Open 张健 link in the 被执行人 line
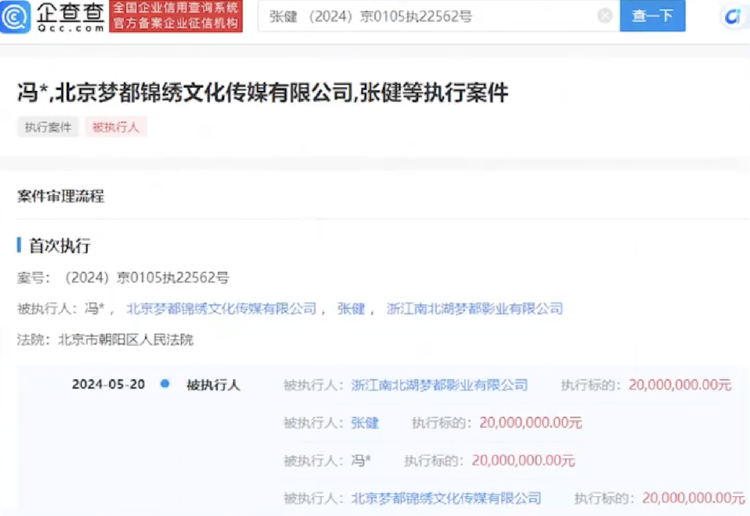Viewport: 750px width, 516px height. point(351,308)
